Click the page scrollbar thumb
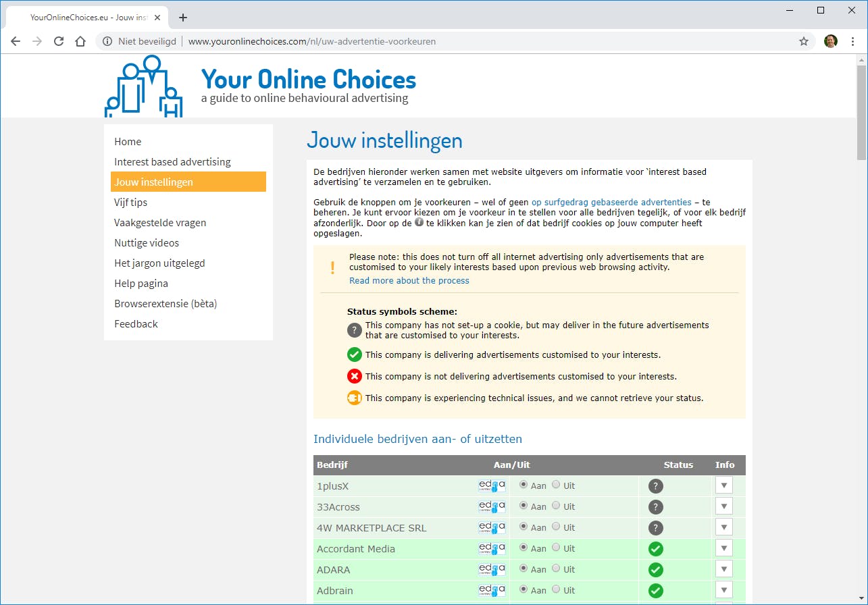Viewport: 868px width, 605px height. (x=862, y=112)
